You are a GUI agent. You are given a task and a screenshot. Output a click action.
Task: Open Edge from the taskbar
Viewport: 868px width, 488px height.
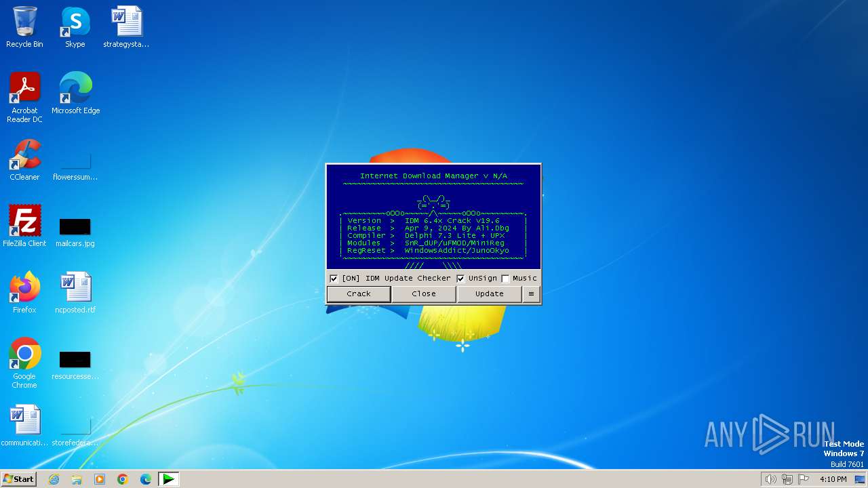pyautogui.click(x=146, y=479)
